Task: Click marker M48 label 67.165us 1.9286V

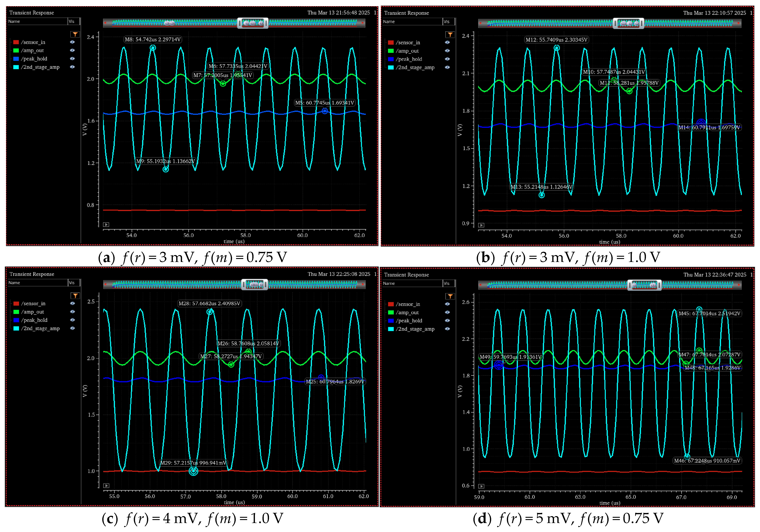Action: (x=712, y=368)
